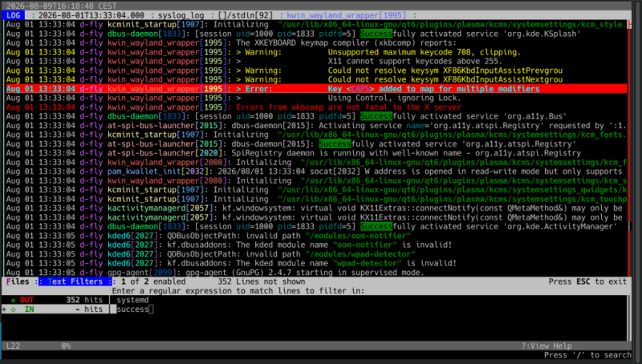The height and width of the screenshot is (364, 642).
Task: Click the '1 of 2 enabled' filter status
Action: (x=153, y=281)
